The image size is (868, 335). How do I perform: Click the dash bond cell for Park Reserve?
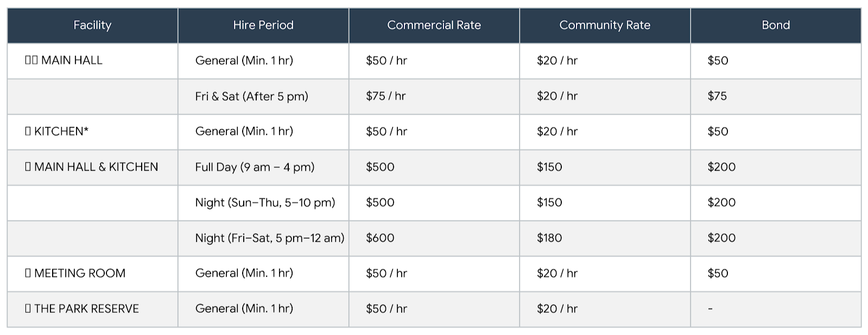pos(710,308)
